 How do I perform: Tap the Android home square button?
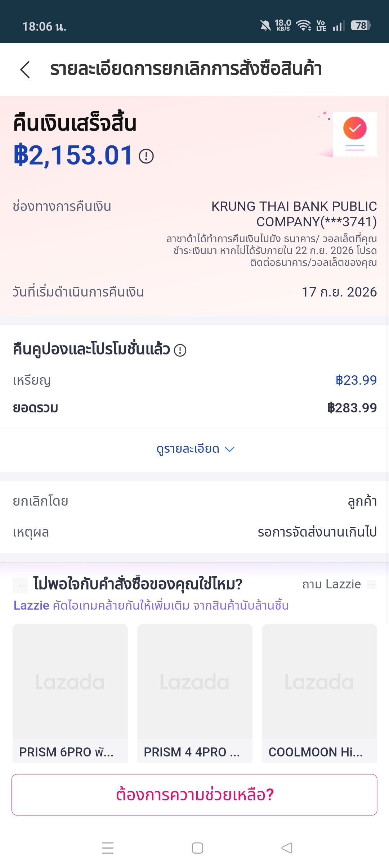tap(197, 848)
